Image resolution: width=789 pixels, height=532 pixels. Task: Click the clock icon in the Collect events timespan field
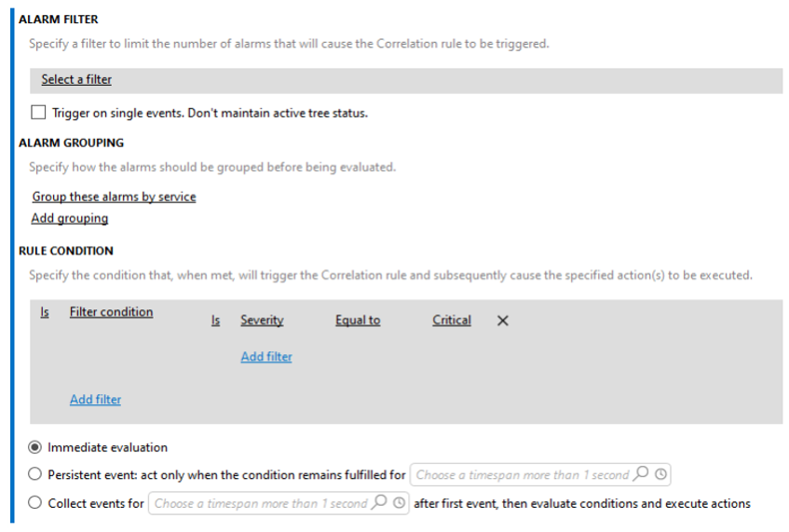(399, 503)
